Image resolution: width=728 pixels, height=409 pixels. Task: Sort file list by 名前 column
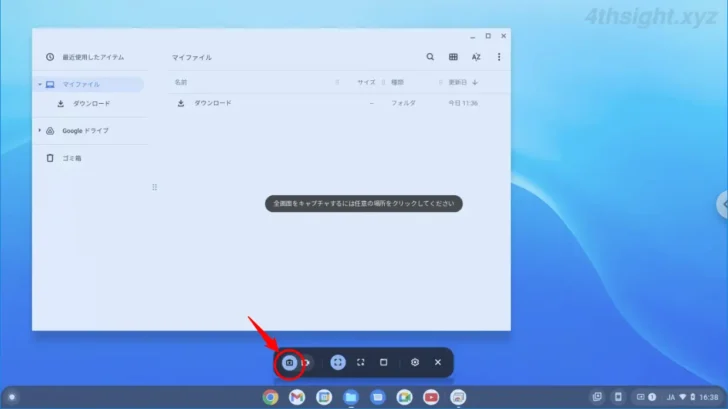pyautogui.click(x=181, y=82)
